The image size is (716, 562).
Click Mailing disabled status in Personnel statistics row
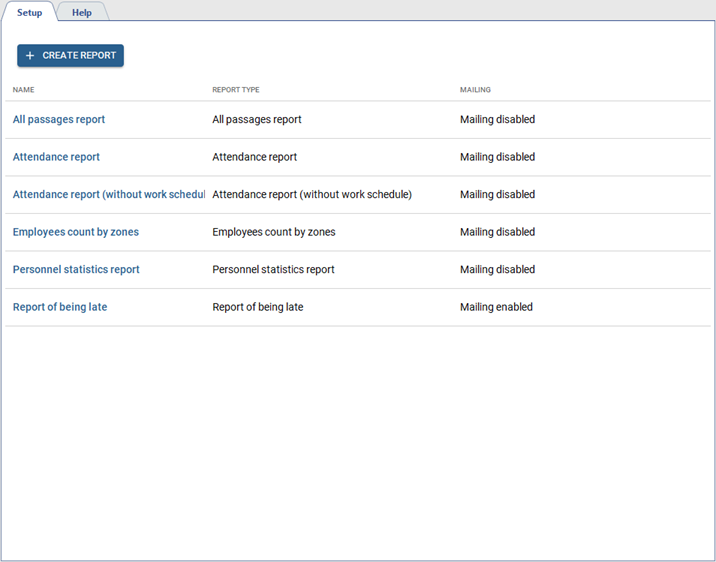pos(497,270)
